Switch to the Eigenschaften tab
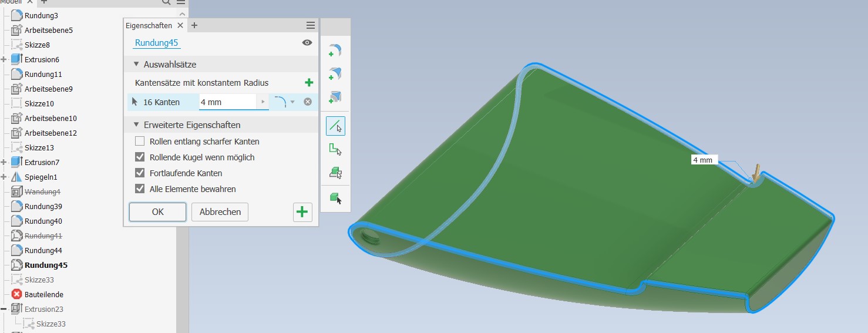This screenshot has height=333, width=868. coord(149,25)
